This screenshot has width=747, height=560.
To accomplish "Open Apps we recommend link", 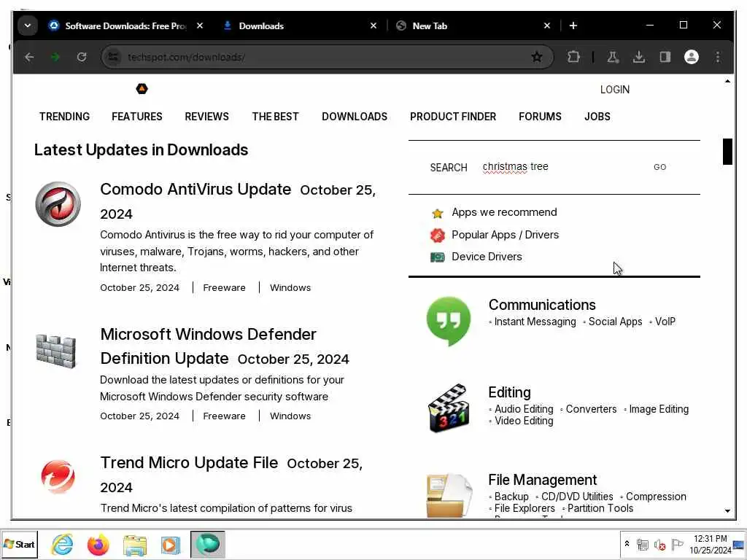I will 504,212.
